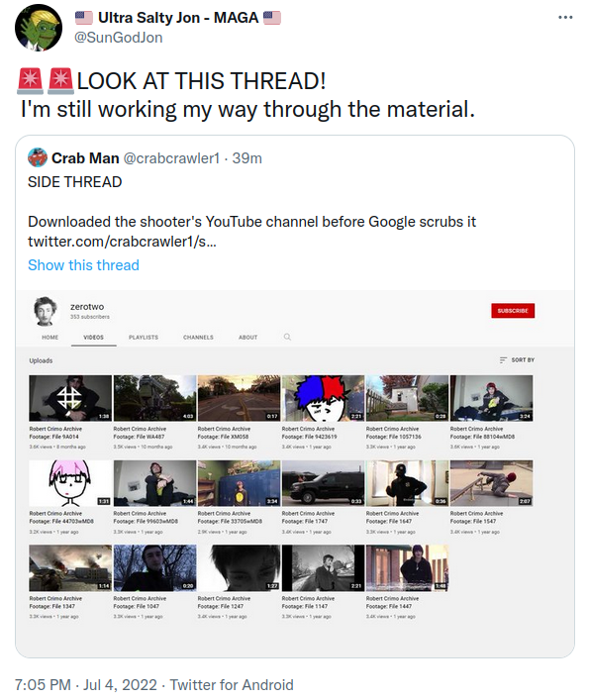Select the Videos tab

pyautogui.click(x=94, y=338)
